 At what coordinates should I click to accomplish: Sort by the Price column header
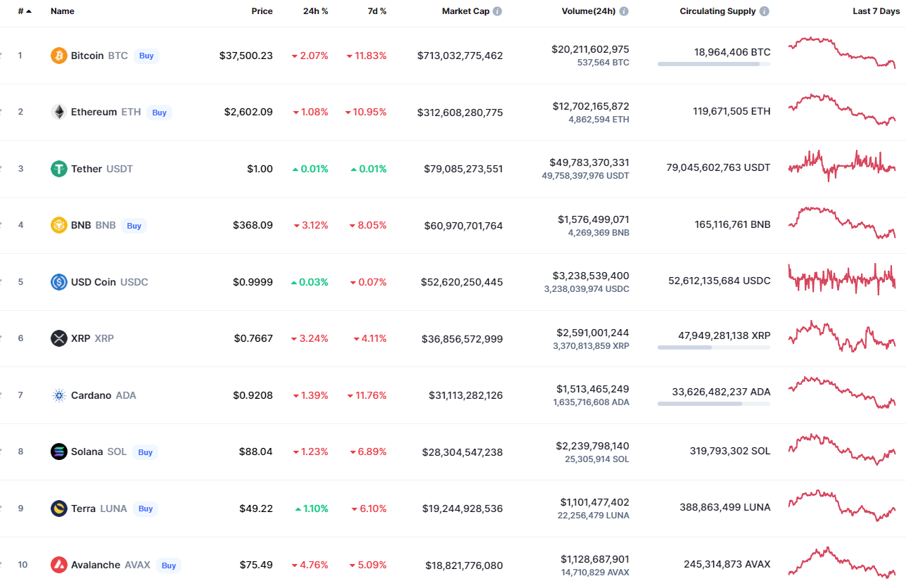click(262, 11)
